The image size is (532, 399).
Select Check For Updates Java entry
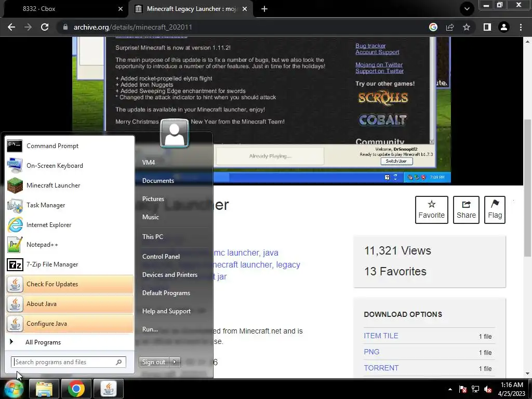(70, 284)
